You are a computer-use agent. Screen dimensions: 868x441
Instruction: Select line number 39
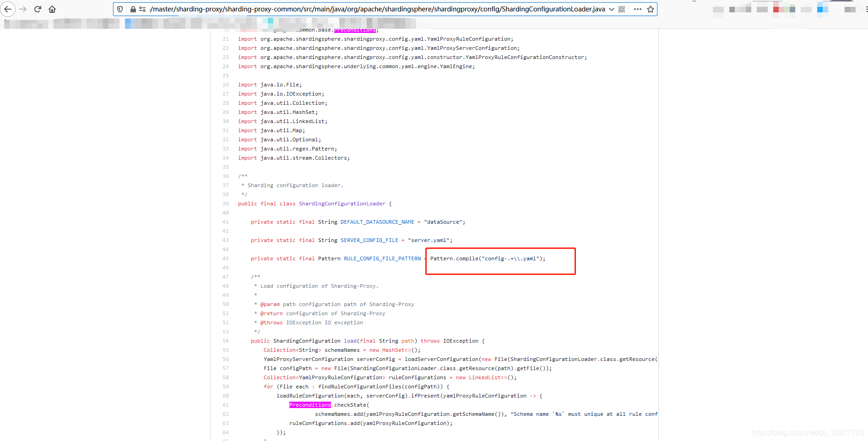coord(226,204)
